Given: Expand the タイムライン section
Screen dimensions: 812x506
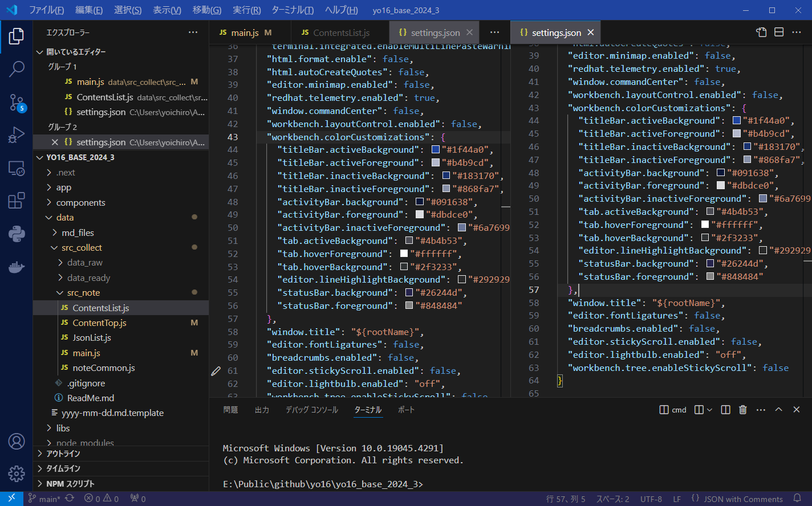Looking at the screenshot, I should point(120,468).
